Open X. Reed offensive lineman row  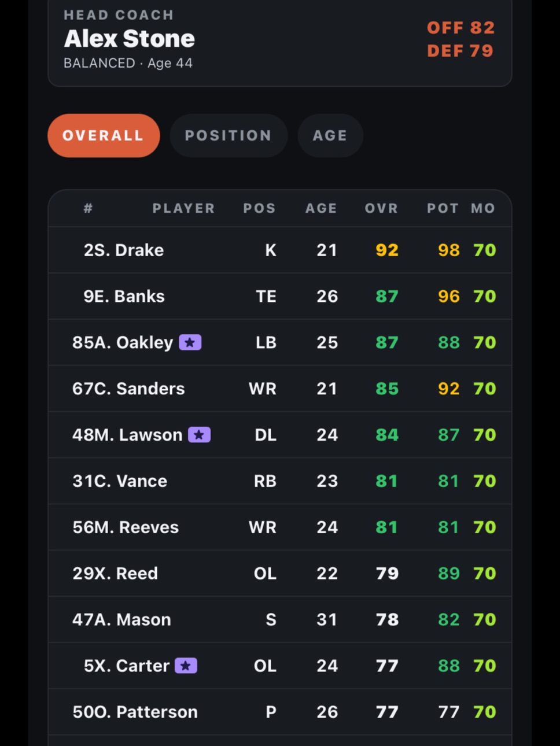tap(280, 573)
